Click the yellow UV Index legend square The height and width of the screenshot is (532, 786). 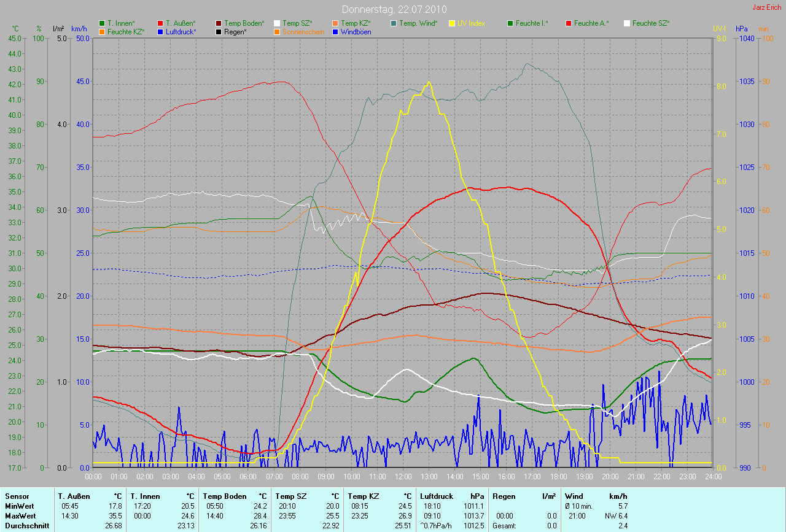[453, 23]
